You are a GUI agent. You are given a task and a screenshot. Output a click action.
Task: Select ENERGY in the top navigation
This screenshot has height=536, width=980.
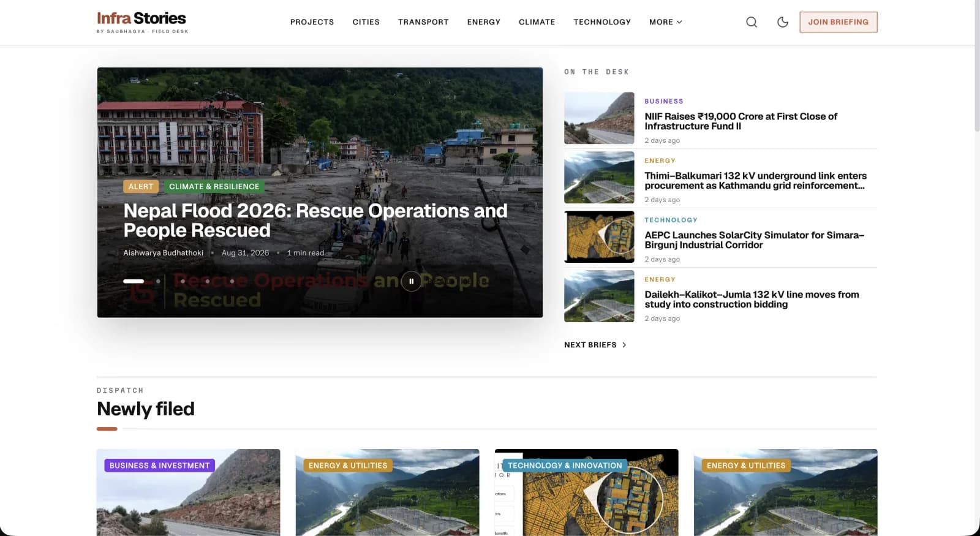pos(484,22)
